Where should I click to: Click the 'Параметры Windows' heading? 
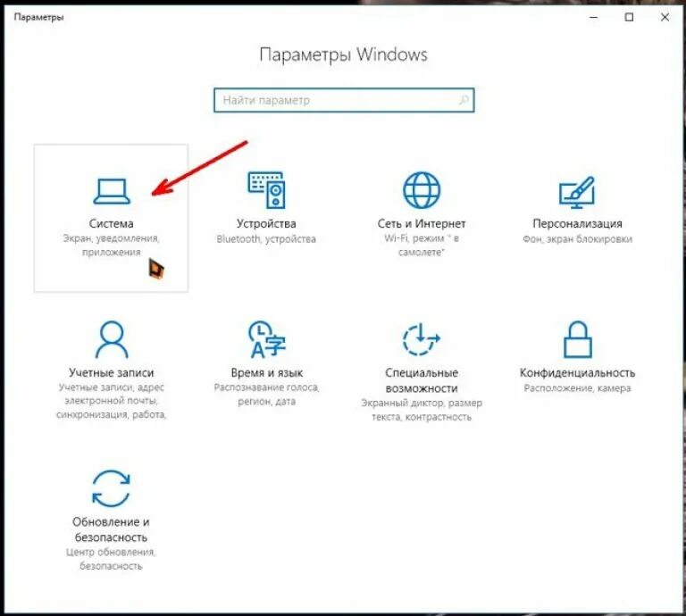pyautogui.click(x=343, y=55)
